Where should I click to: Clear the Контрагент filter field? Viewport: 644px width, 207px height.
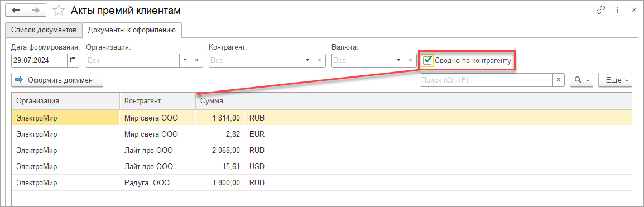pos(319,60)
